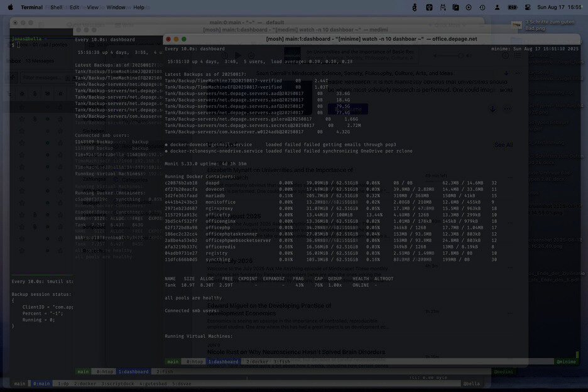Open the Edit menu
Viewport: 588px width, 392px height.
point(74,7)
